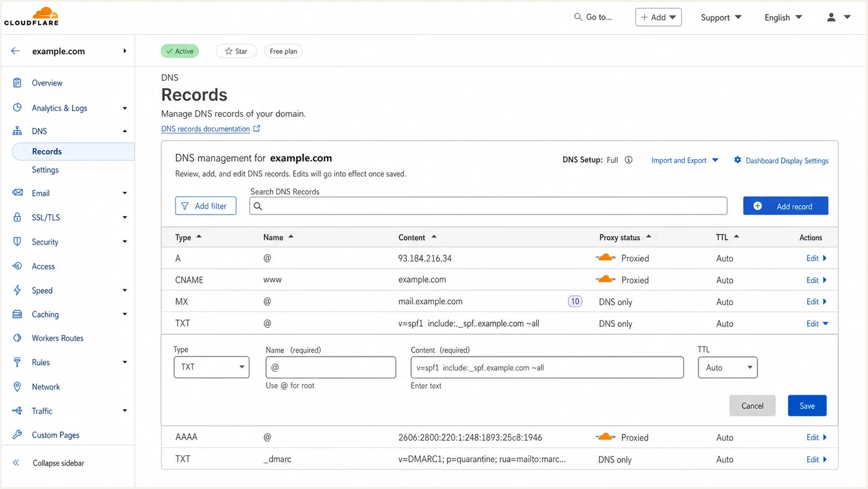Image resolution: width=868 pixels, height=489 pixels.
Task: Open the Overview clipboard icon
Action: 17,83
